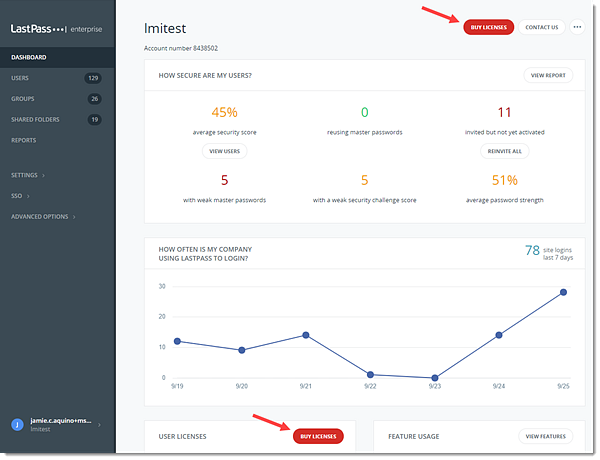Click the 26 groups count badge
The width and height of the screenshot is (600, 460).
coord(95,99)
